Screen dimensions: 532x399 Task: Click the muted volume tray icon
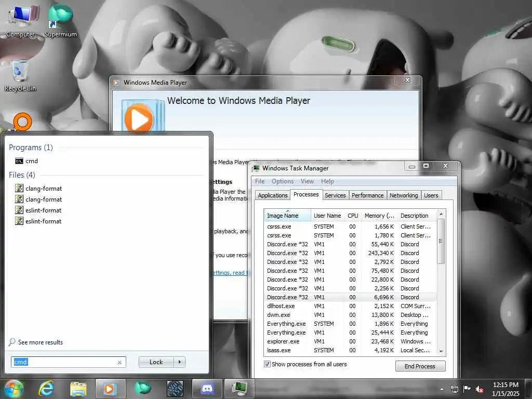(480, 389)
